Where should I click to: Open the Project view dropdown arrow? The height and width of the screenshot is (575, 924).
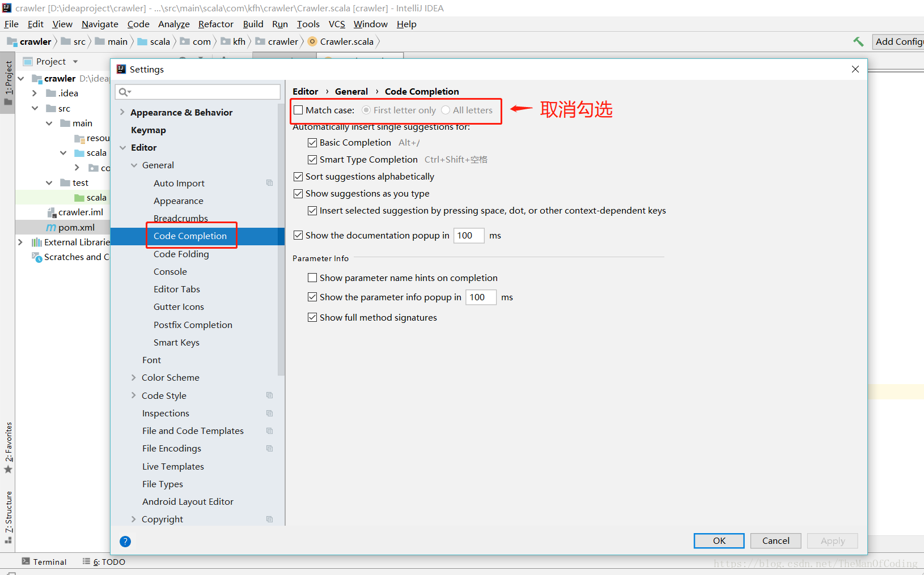75,61
